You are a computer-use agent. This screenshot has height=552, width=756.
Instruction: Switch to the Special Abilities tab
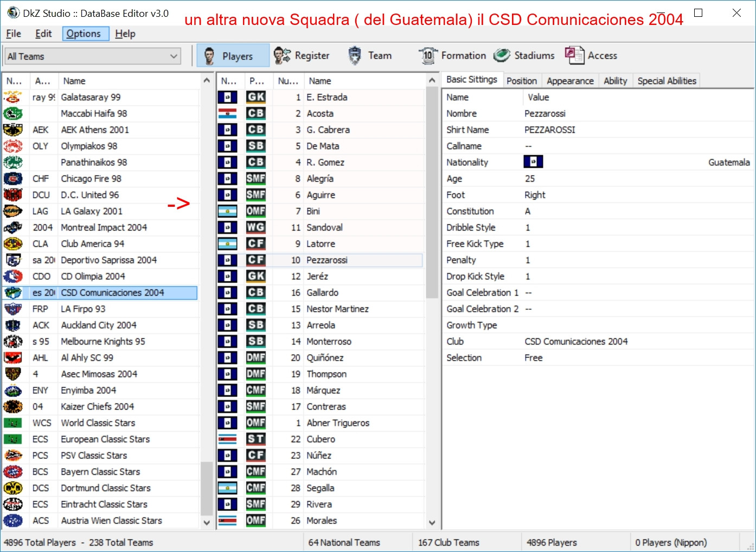(x=667, y=81)
